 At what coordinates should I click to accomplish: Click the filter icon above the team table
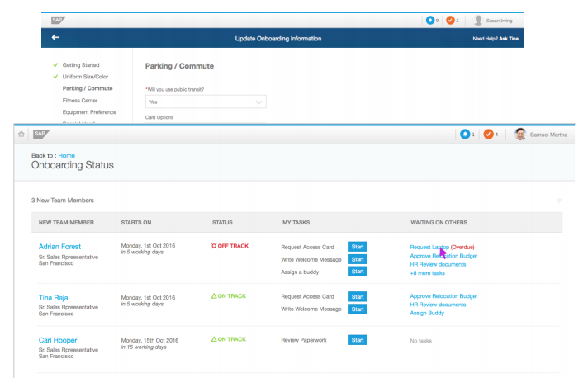[559, 201]
